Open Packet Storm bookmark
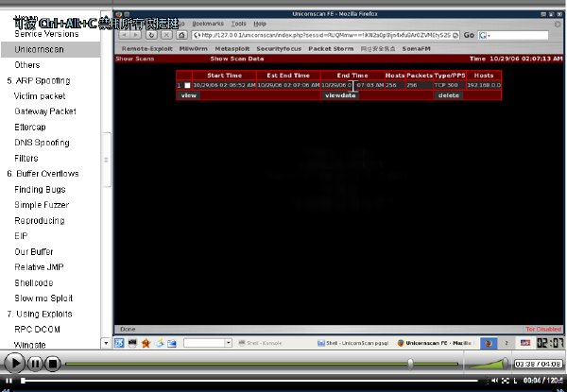567x392 pixels. 331,49
